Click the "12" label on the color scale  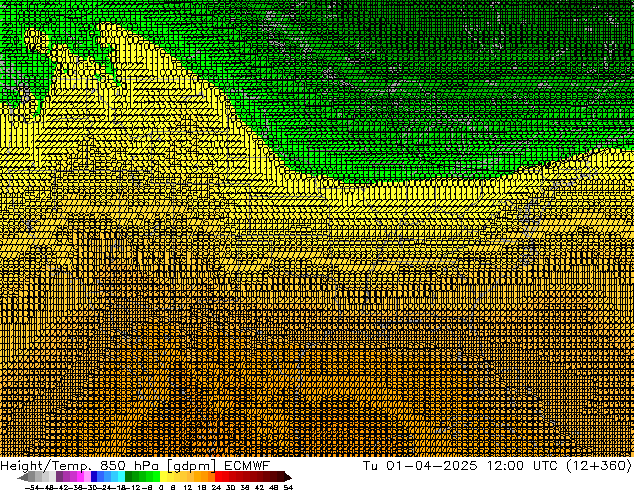(188, 487)
